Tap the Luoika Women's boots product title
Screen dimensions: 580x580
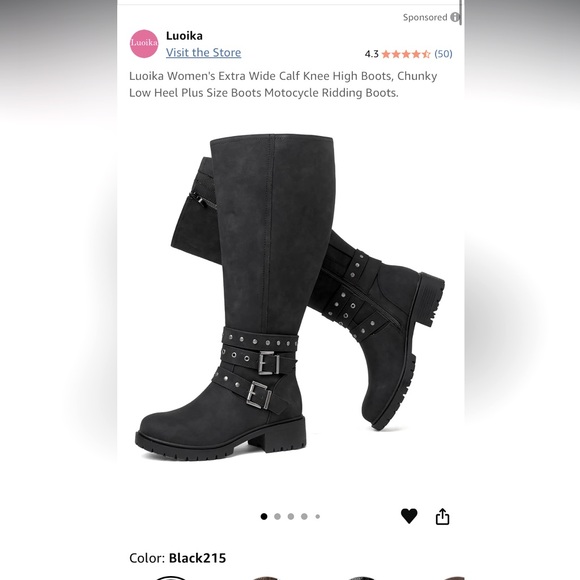click(283, 84)
